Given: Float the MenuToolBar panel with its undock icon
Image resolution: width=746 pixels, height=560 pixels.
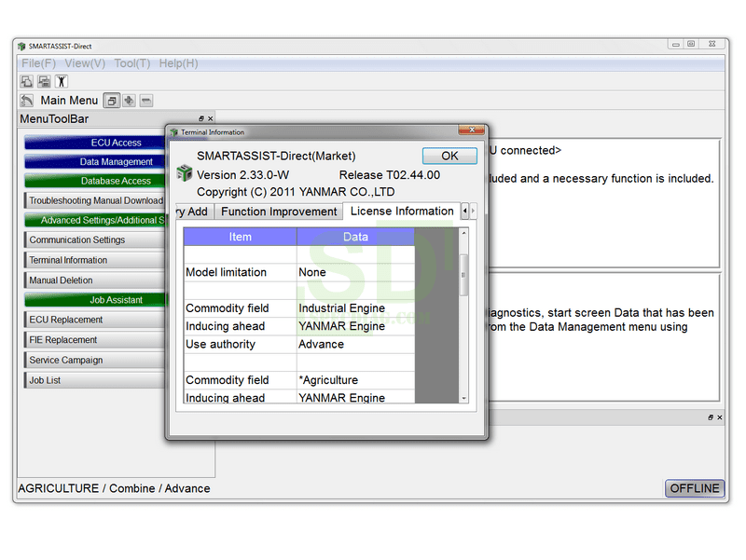Looking at the screenshot, I should coord(201,119).
